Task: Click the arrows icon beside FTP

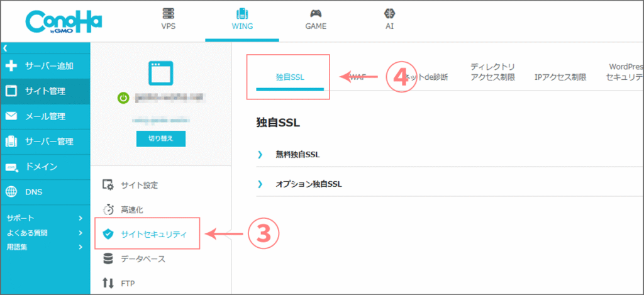Action: [x=108, y=283]
